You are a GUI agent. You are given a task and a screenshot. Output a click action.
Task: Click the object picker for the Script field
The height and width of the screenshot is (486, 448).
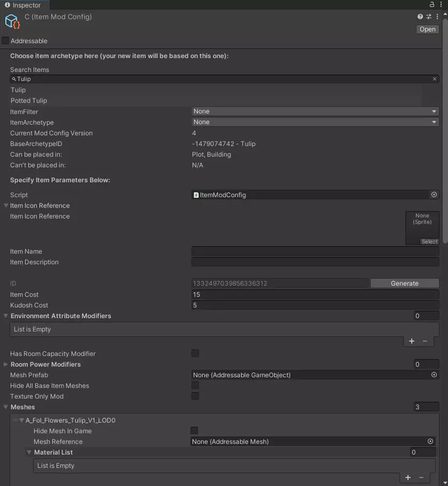click(434, 195)
